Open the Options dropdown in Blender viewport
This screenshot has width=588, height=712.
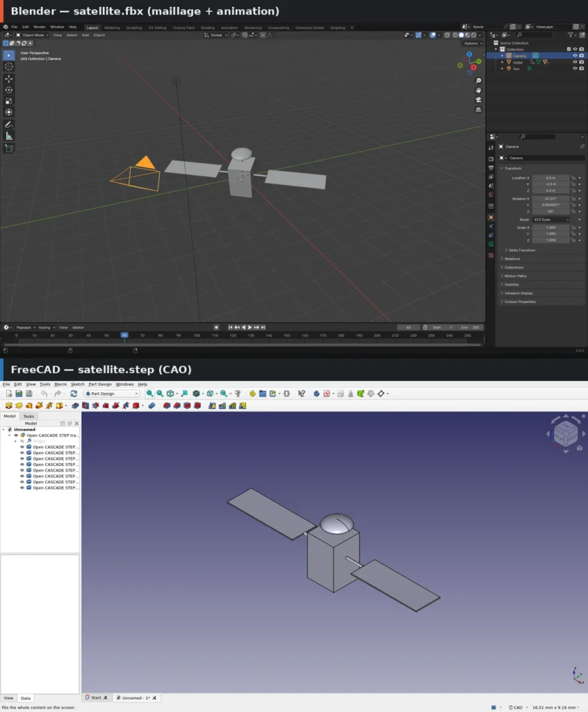point(473,43)
